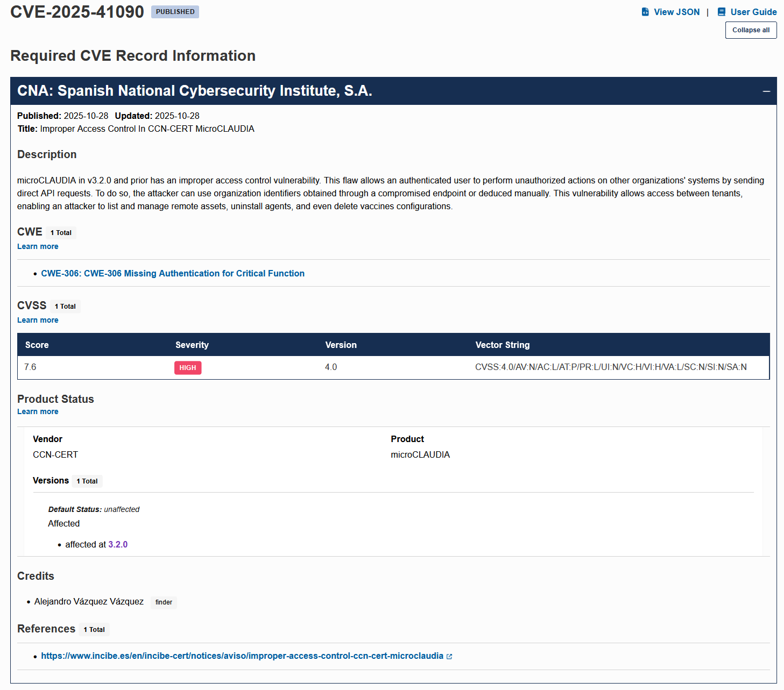784x690 pixels.
Task: Click the Vendor label
Action: click(x=47, y=439)
